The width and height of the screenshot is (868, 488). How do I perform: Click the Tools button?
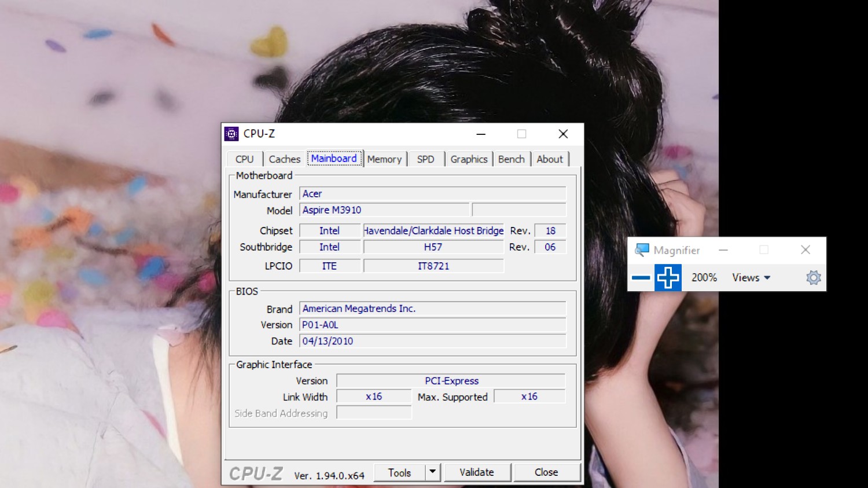pos(399,472)
